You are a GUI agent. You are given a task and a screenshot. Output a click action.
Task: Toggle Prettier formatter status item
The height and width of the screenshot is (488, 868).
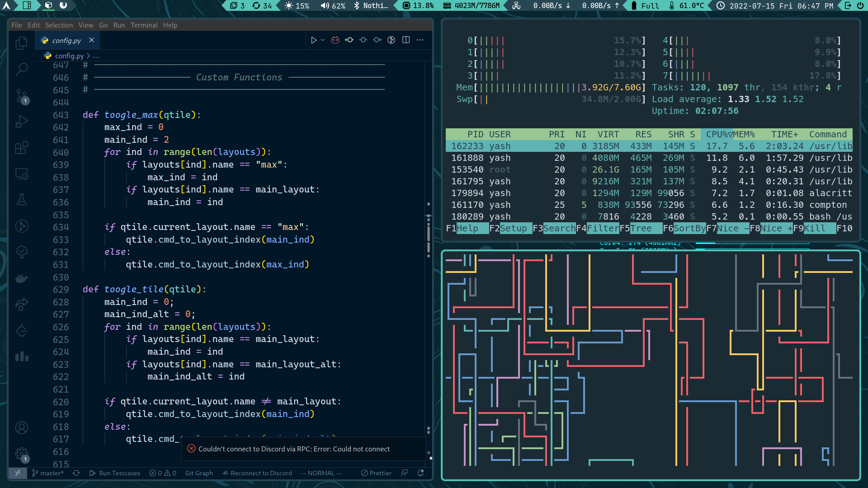click(x=376, y=473)
